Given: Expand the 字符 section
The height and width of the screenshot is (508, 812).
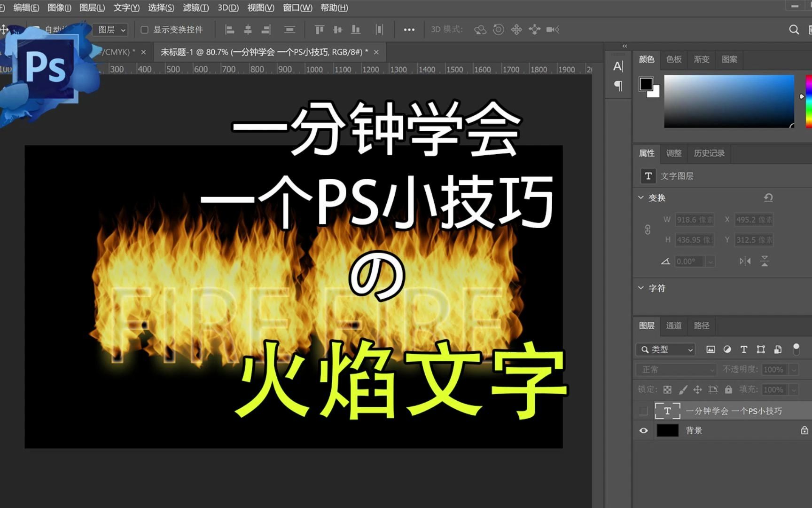Looking at the screenshot, I should [640, 287].
